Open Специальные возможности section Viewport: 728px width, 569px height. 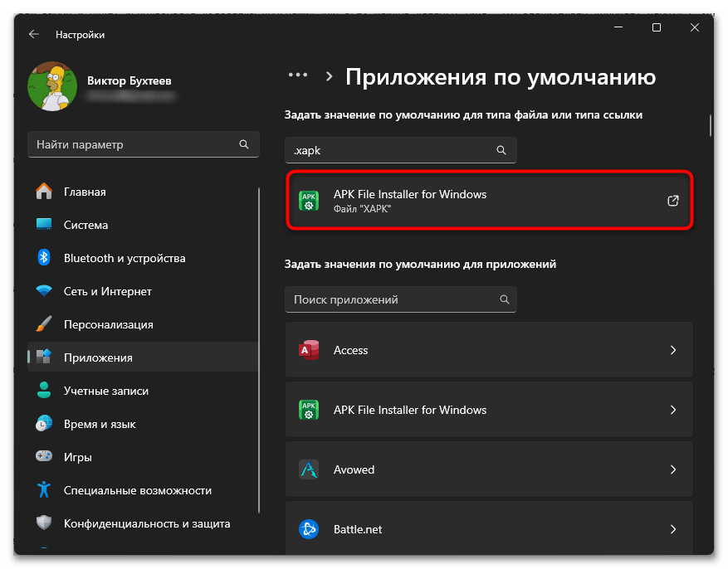pos(143,490)
